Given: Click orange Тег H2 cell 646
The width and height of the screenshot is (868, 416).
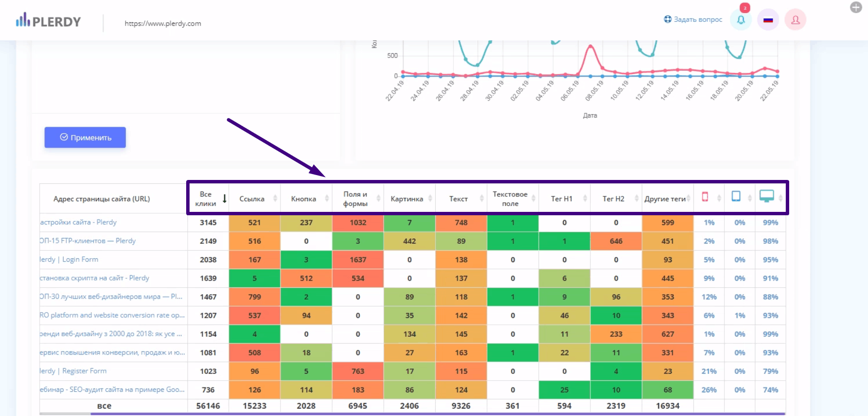Looking at the screenshot, I should point(616,241).
